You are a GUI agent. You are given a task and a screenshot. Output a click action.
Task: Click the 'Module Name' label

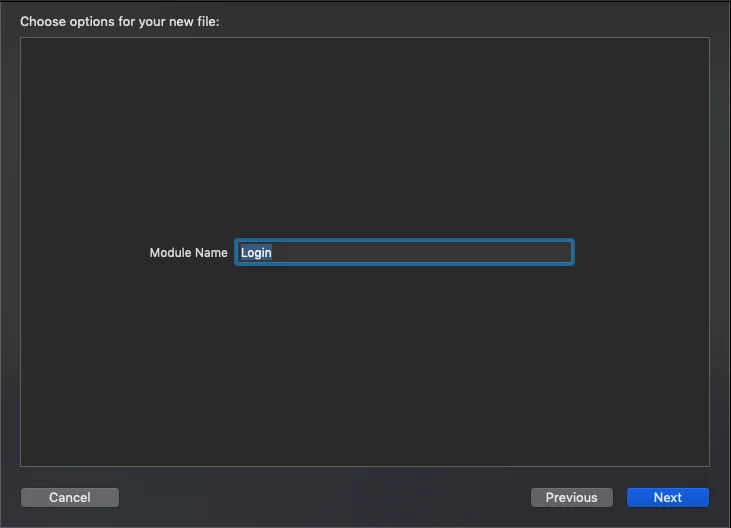188,253
